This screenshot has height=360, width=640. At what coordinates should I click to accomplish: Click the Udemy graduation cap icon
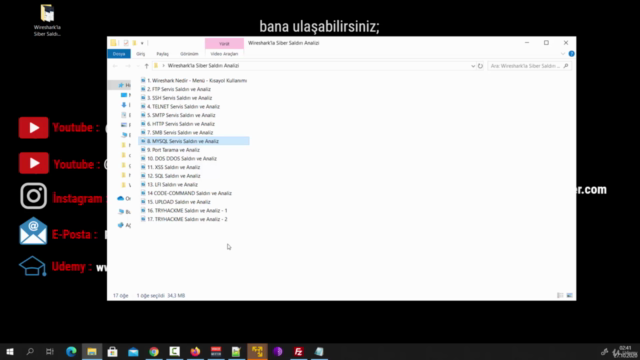32,266
